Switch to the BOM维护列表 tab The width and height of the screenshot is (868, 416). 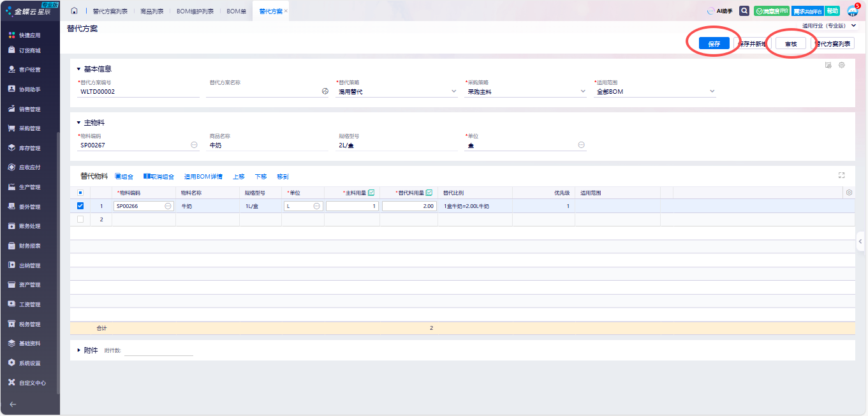pos(195,11)
